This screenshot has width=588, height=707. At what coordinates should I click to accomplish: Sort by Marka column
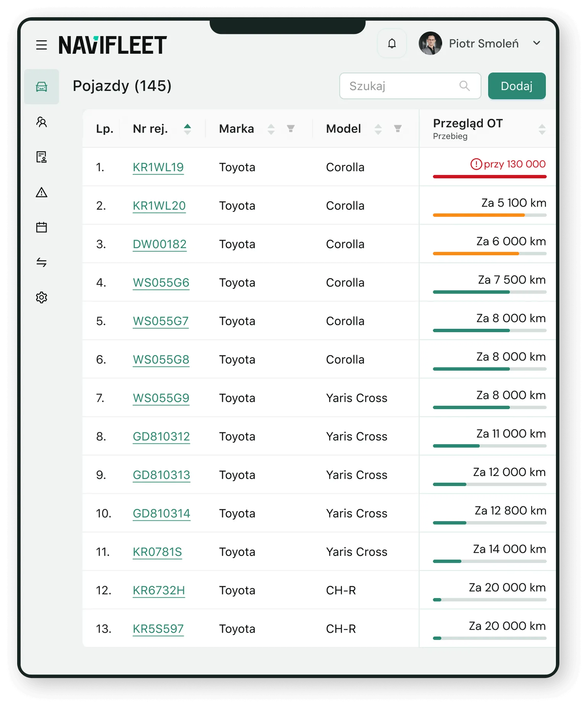[271, 129]
